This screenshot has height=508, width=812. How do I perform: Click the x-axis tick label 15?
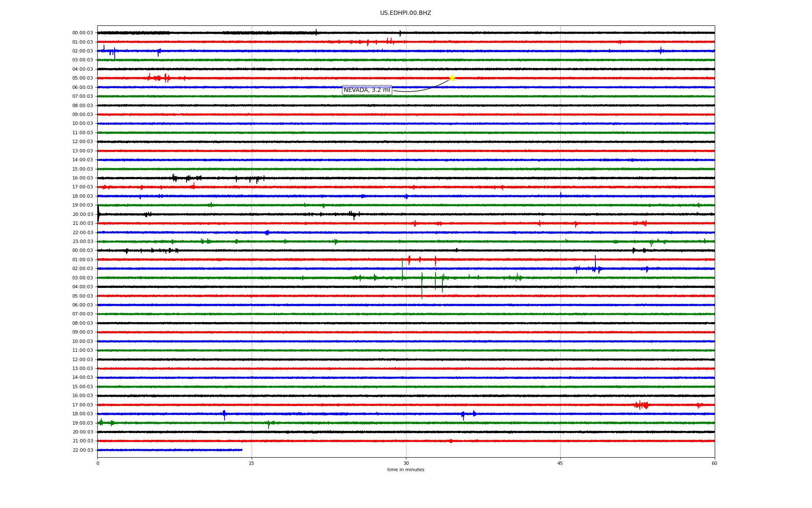pyautogui.click(x=252, y=463)
